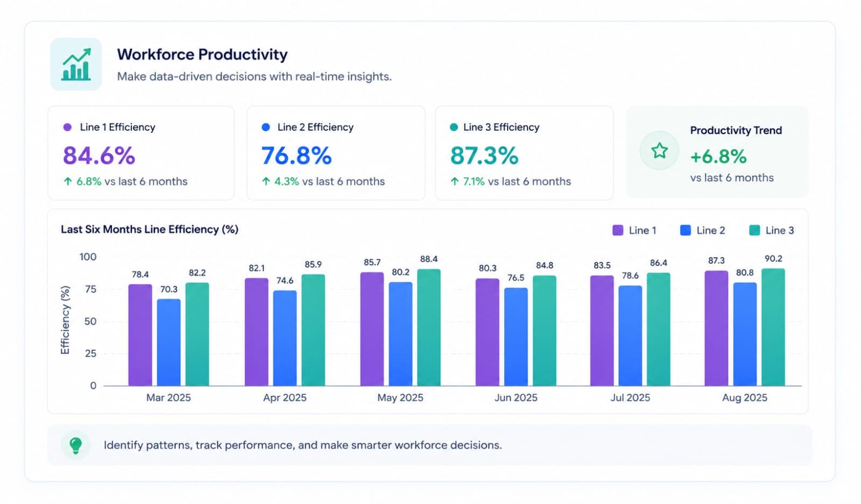Select the Line 1 legend label

[643, 230]
